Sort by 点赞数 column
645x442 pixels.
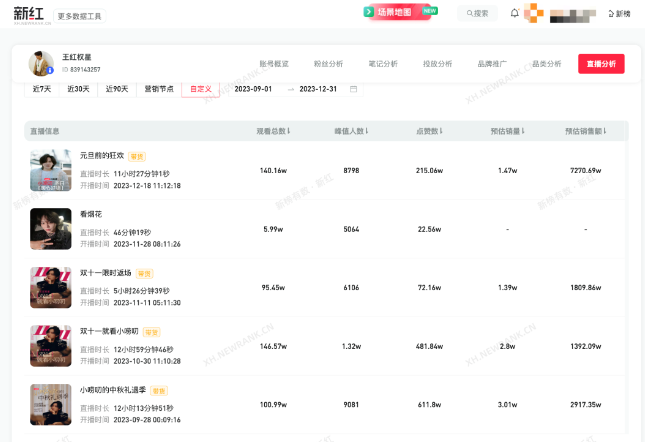[x=429, y=131]
